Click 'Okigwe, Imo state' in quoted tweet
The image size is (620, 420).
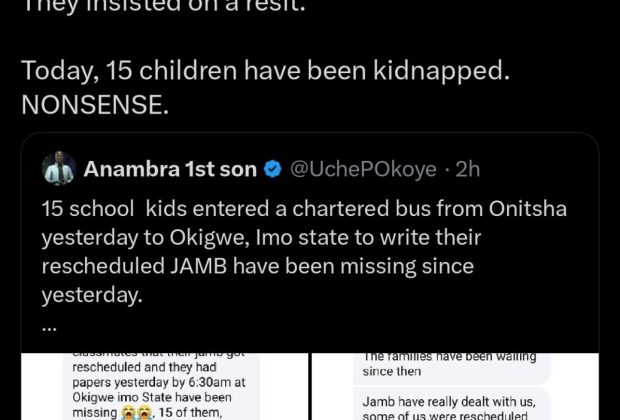(x=232, y=238)
